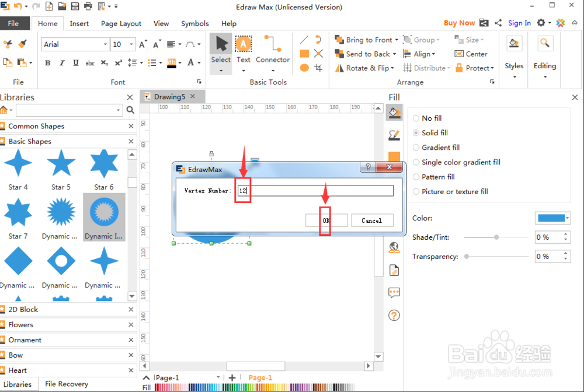Open the Editing search tools
Viewport: 584px width, 392px height.
(544, 58)
